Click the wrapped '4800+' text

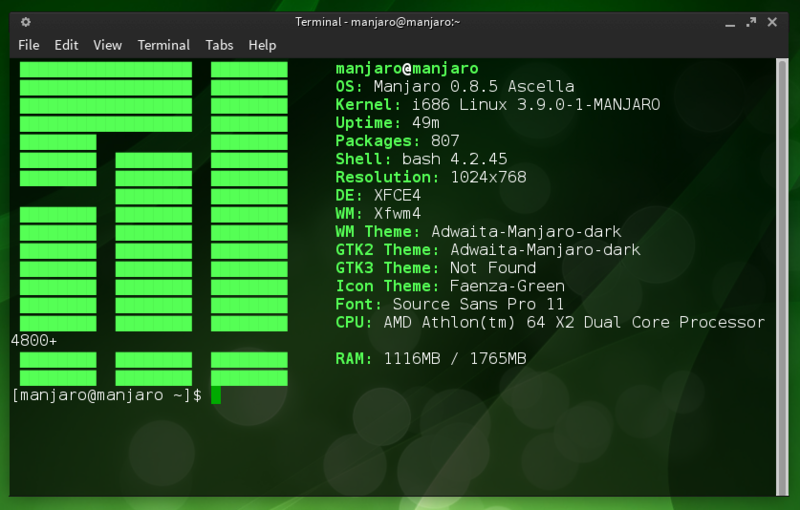coord(34,341)
